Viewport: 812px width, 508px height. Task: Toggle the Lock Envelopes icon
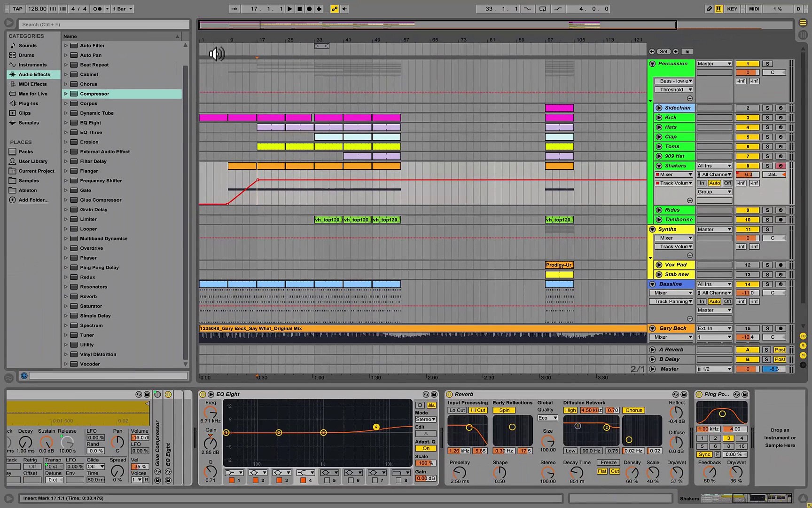point(687,52)
